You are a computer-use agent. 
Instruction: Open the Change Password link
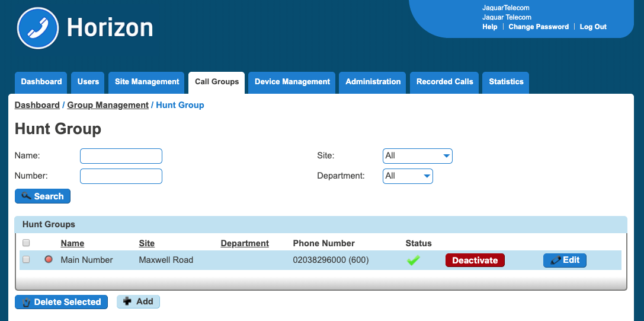tap(539, 27)
